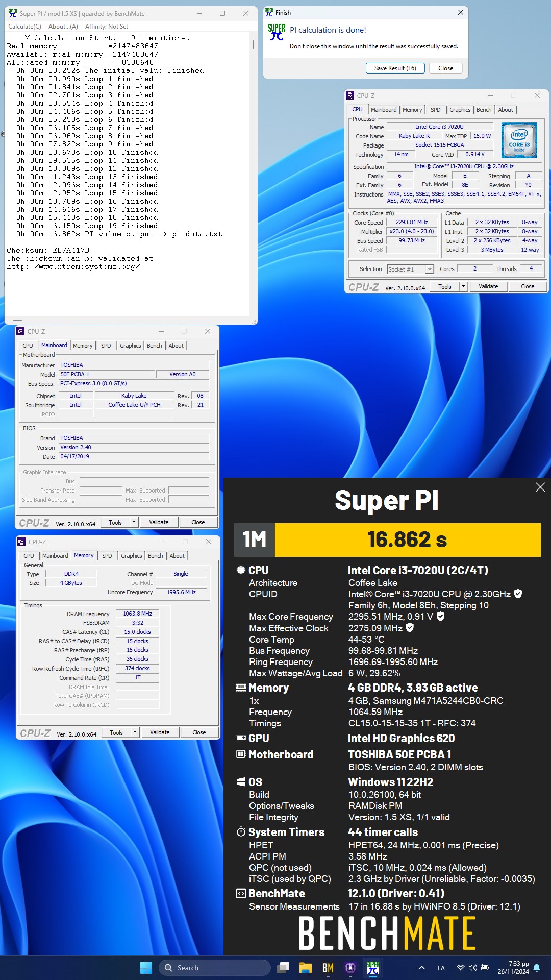Screen dimensions: 551x980
Task: Open Graphics tab in Memory CPU-Z window
Action: (131, 556)
